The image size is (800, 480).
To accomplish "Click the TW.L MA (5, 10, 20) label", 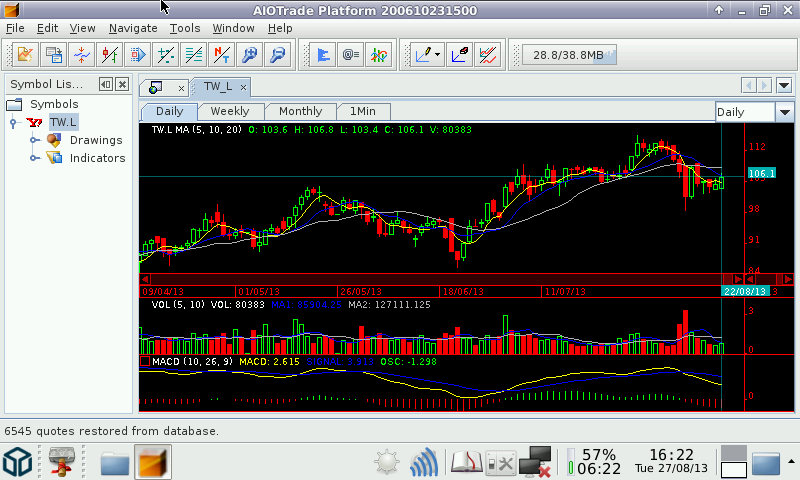I will (x=196, y=130).
